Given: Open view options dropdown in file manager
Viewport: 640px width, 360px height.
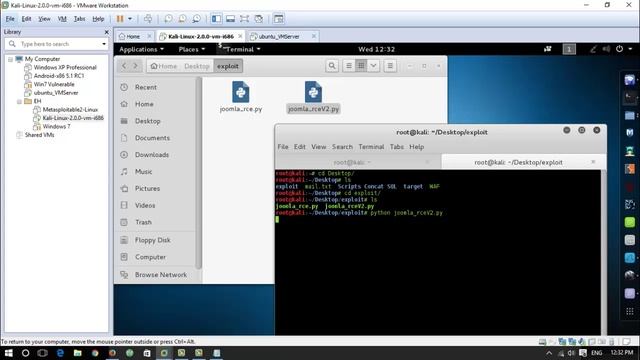Looking at the screenshot, I should [x=373, y=66].
